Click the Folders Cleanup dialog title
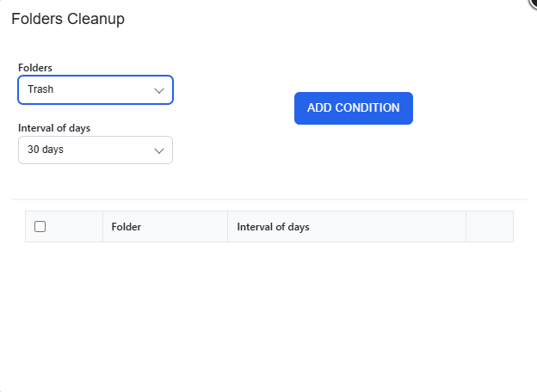This screenshot has height=392, width=537. coord(68,19)
